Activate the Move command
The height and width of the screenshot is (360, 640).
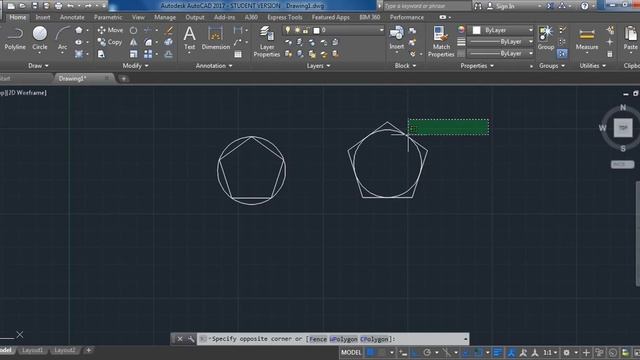[110, 30]
